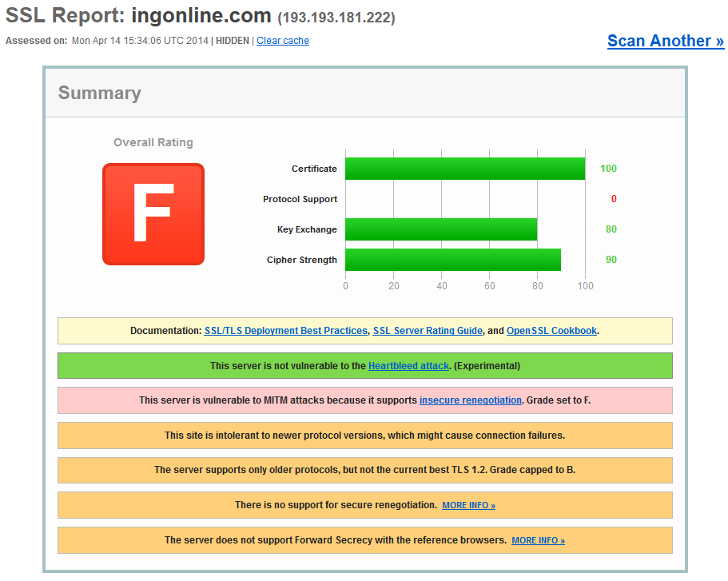Click the Key Exchange score bar
Screen dimensions: 728x581
click(x=441, y=229)
